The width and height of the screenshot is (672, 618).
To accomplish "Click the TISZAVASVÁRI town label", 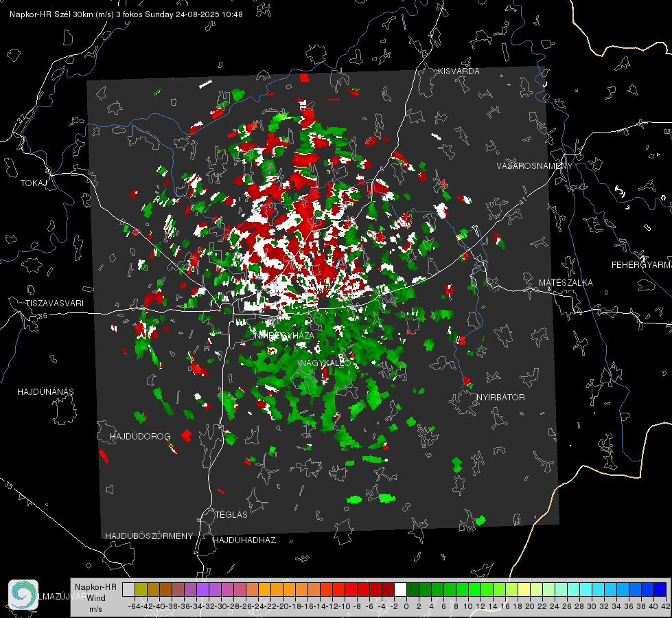I will pos(54,304).
